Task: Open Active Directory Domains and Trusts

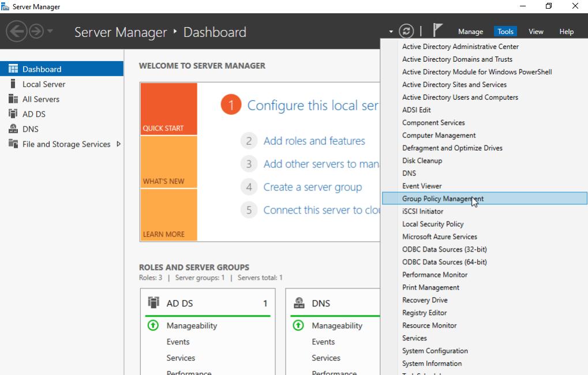Action: (x=485, y=59)
